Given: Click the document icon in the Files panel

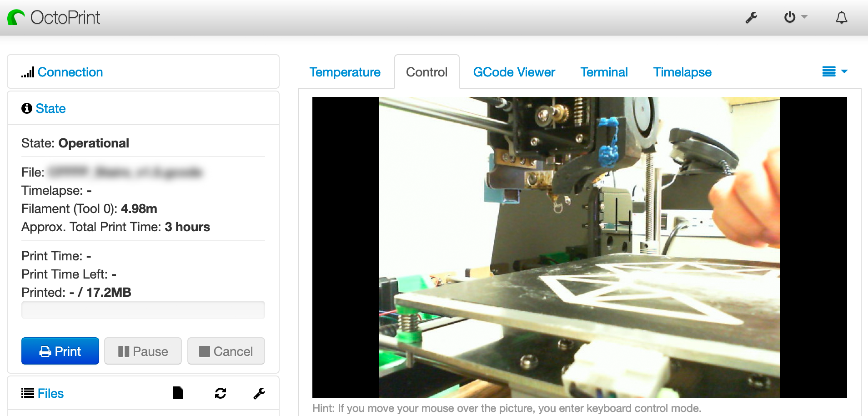Looking at the screenshot, I should (x=178, y=393).
